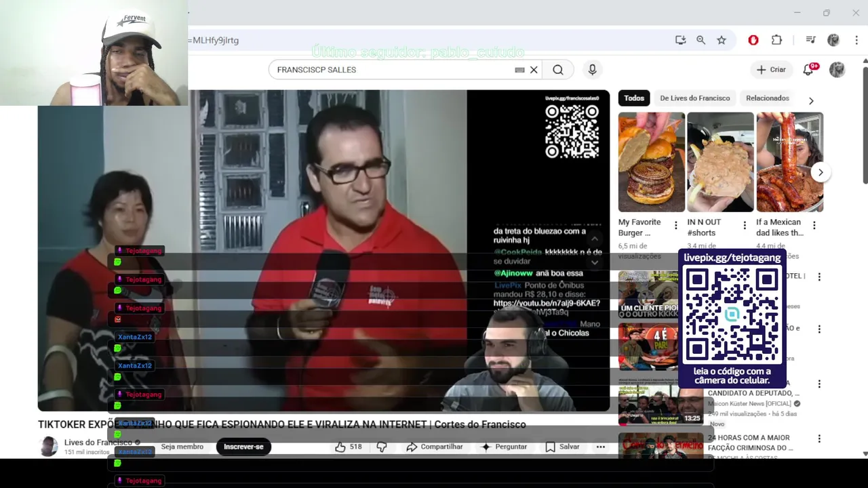Clear the search text with the X icon

pyautogui.click(x=534, y=70)
